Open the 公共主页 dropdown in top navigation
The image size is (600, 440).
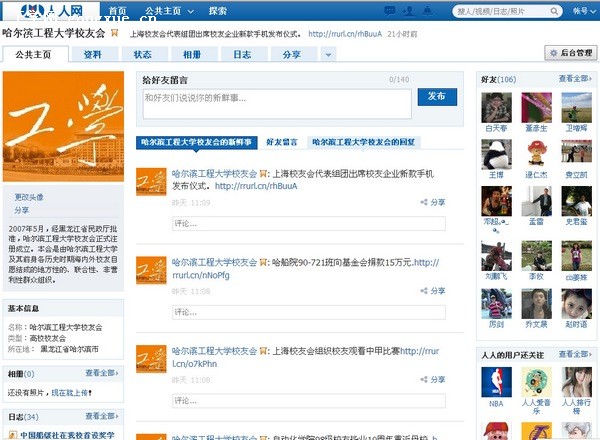[168, 11]
